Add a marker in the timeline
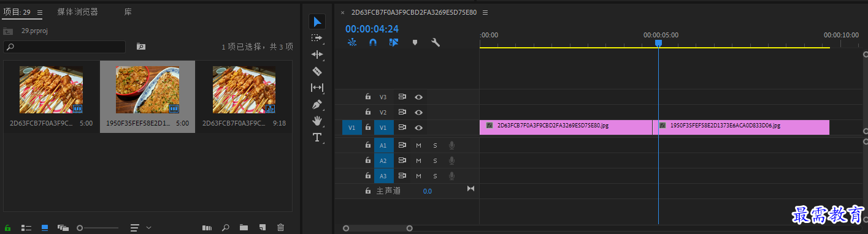The image size is (868, 234). pyautogui.click(x=415, y=42)
